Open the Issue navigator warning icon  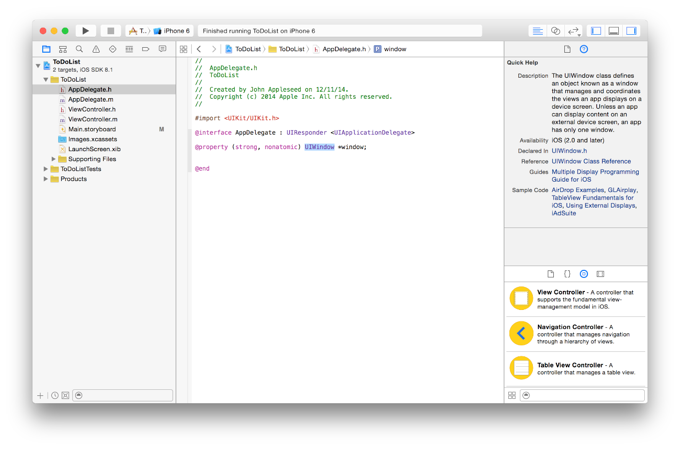pyautogui.click(x=96, y=49)
